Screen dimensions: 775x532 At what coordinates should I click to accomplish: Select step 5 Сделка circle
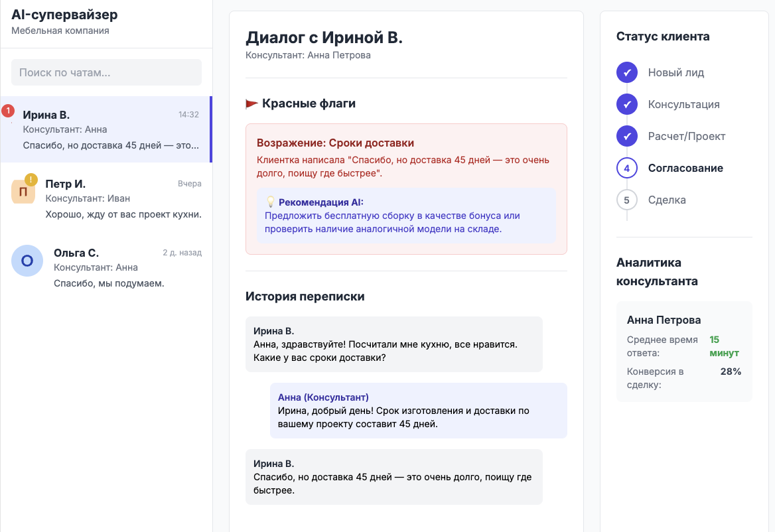click(627, 200)
